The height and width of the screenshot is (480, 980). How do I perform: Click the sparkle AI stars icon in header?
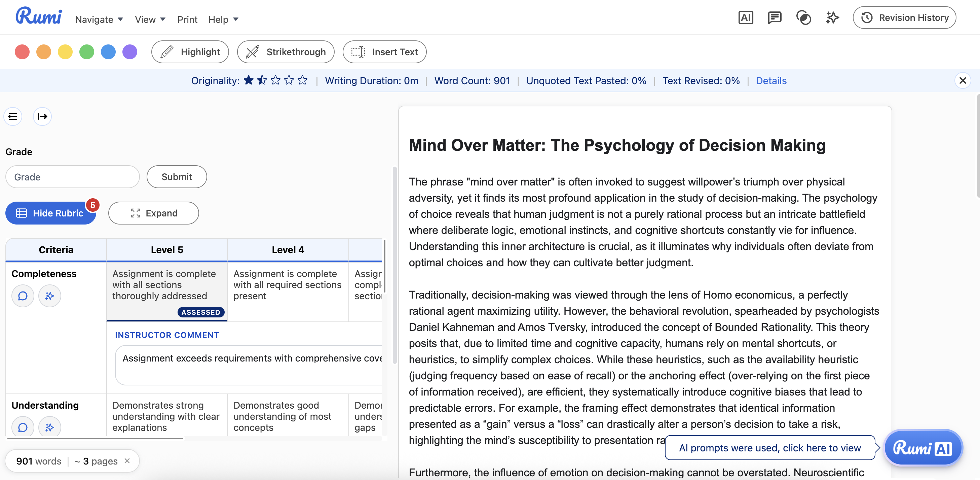tap(832, 18)
